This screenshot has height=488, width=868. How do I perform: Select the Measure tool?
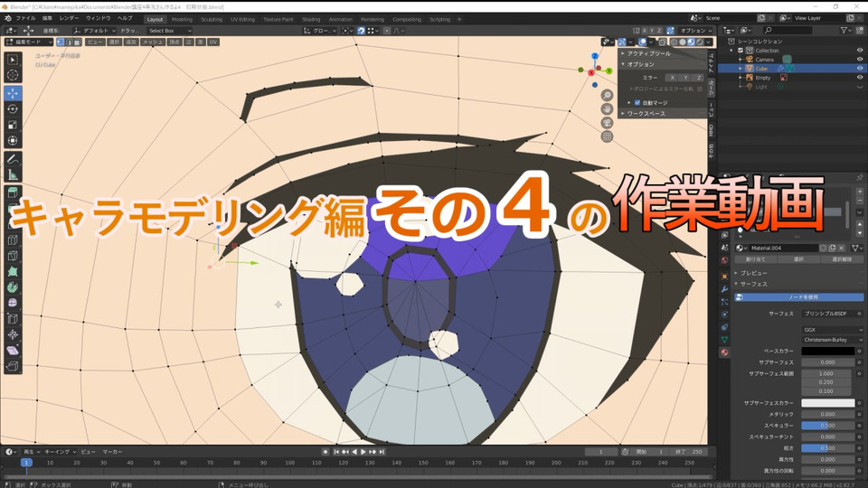pos(13,175)
